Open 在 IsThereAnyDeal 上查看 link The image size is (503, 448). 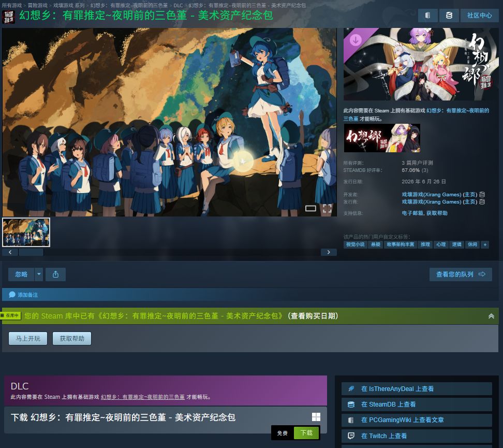pos(417,389)
